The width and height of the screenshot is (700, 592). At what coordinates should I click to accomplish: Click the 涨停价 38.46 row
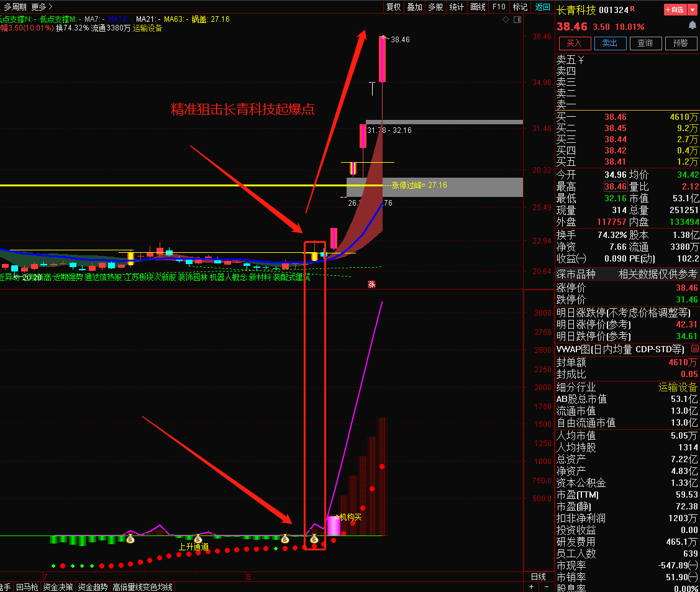[627, 288]
